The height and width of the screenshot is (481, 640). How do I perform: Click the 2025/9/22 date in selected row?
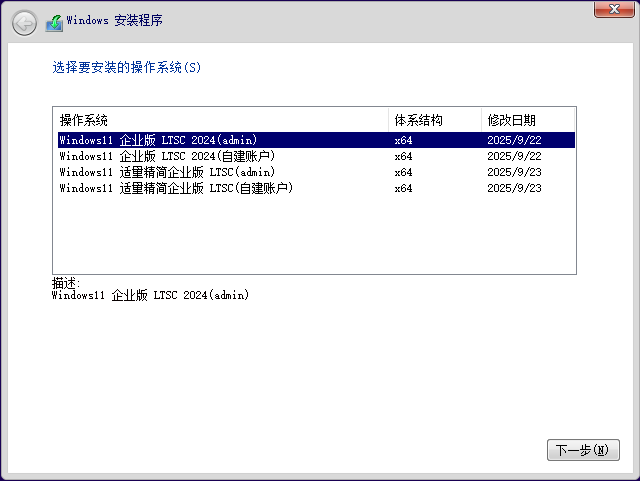514,140
